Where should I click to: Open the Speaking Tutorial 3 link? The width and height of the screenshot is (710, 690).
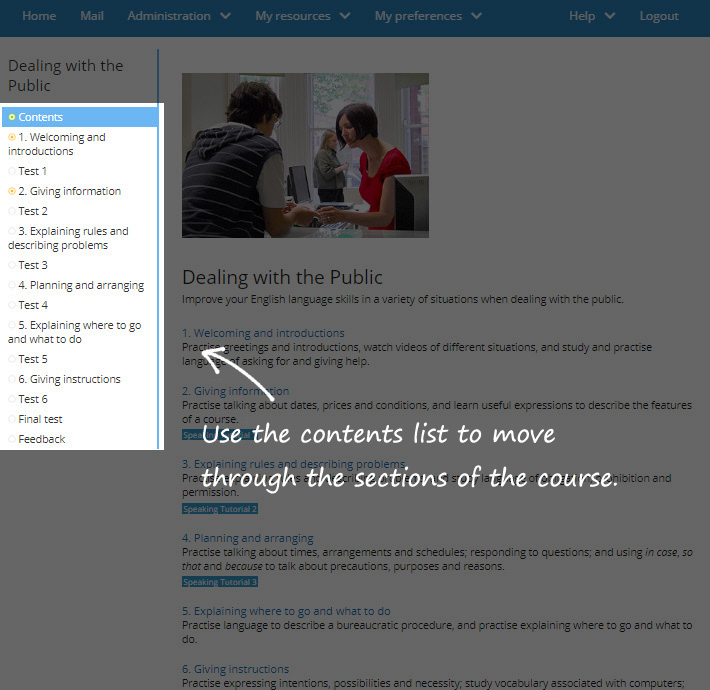pos(220,582)
